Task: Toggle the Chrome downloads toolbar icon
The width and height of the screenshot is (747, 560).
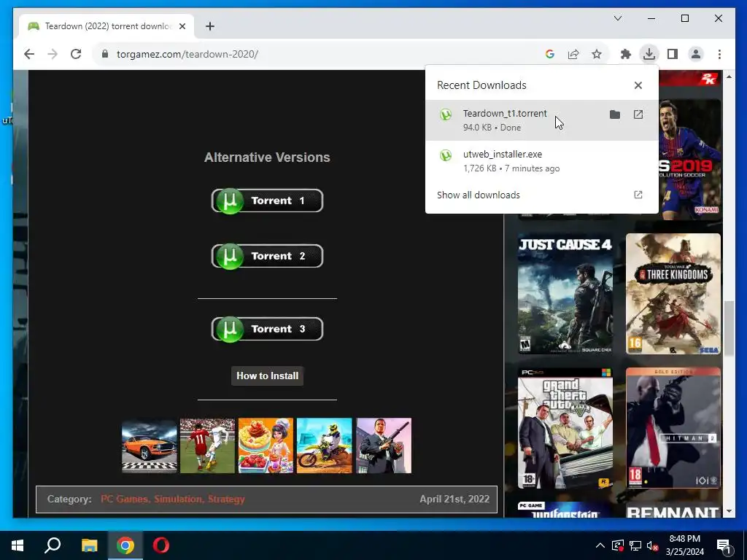Action: click(649, 54)
